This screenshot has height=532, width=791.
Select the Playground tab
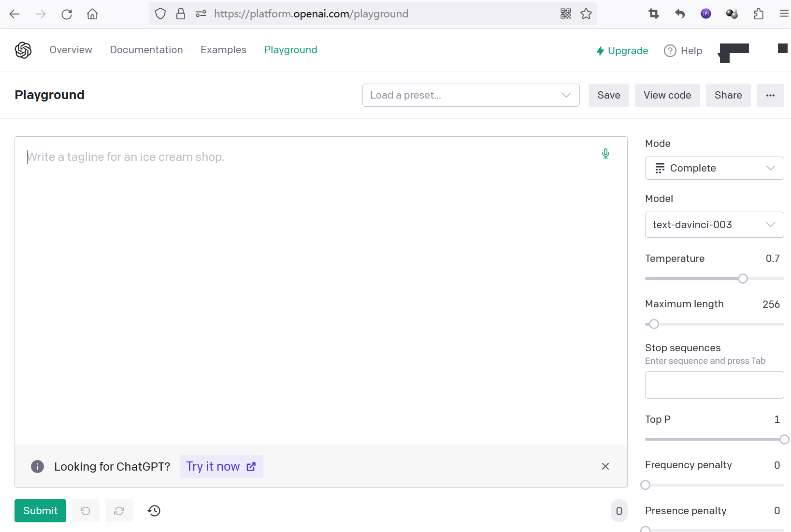tap(290, 50)
